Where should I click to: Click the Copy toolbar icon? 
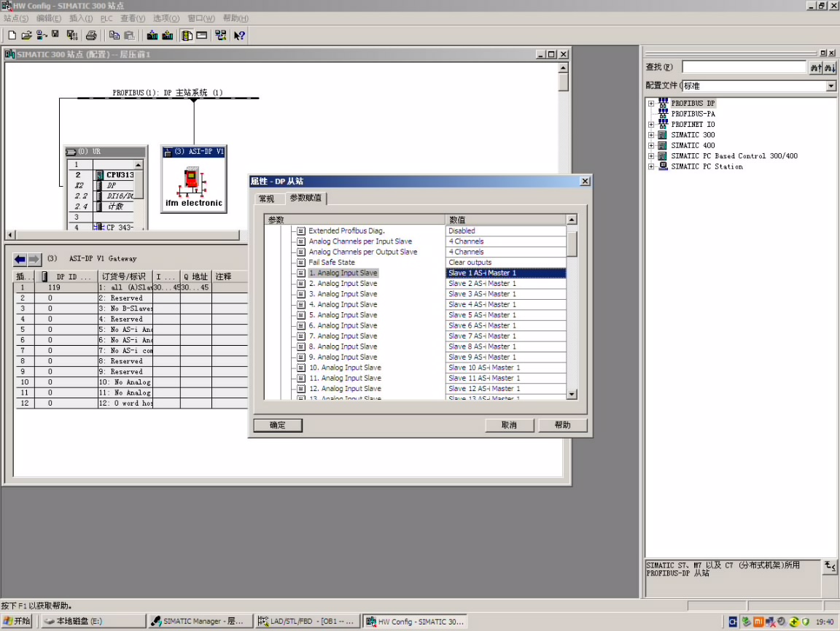(x=114, y=36)
